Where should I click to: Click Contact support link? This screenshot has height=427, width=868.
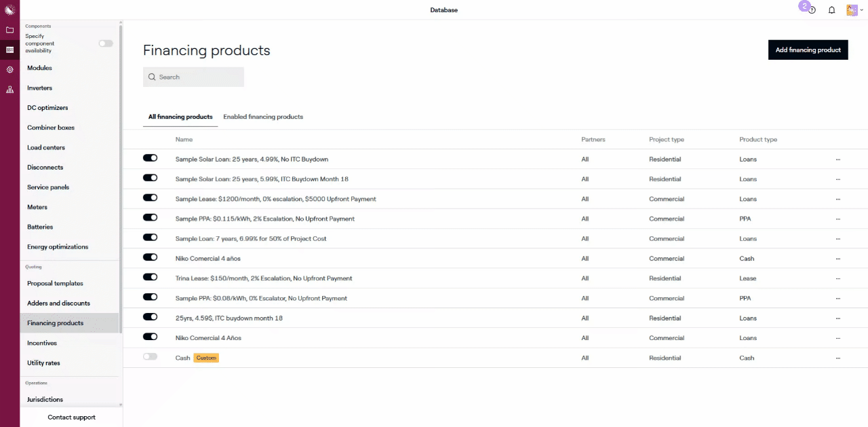71,417
